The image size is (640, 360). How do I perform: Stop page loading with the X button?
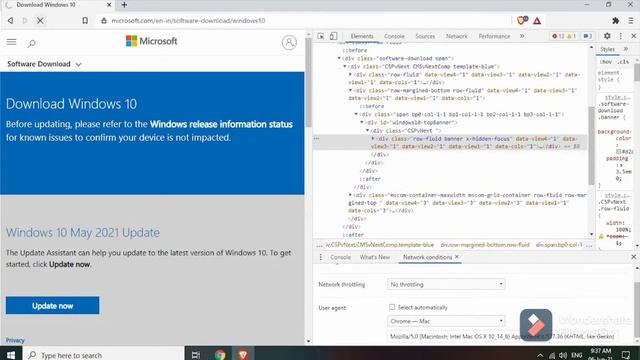(x=40, y=20)
